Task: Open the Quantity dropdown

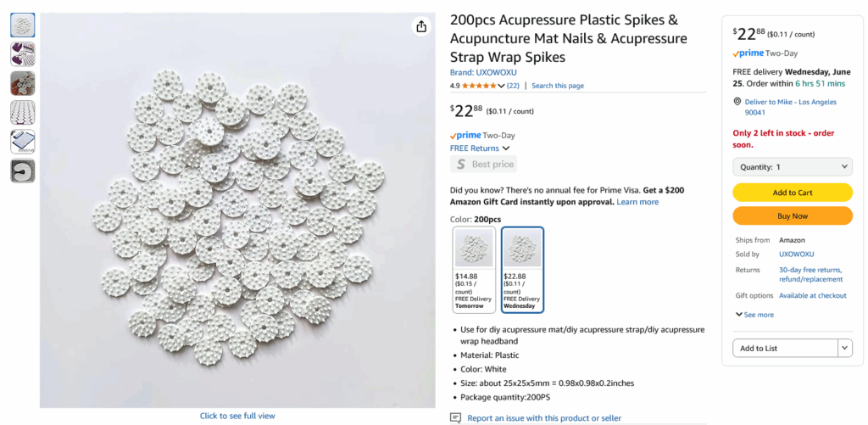Action: pyautogui.click(x=792, y=167)
